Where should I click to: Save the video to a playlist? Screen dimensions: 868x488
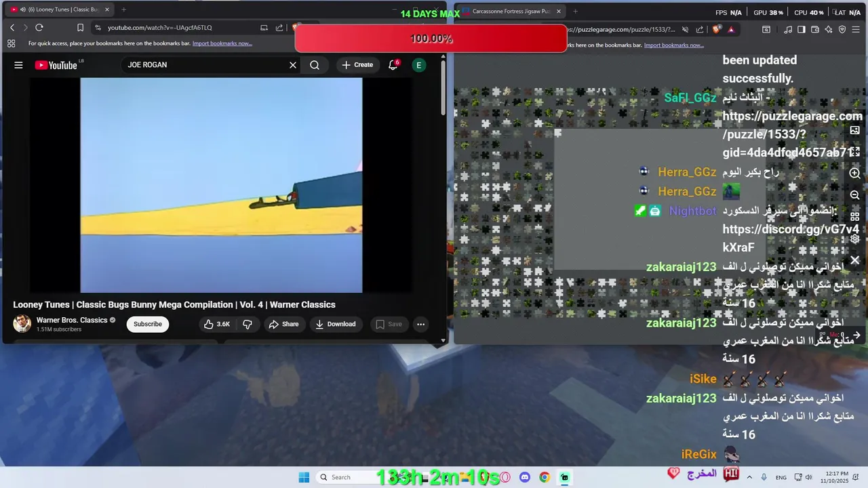(389, 324)
